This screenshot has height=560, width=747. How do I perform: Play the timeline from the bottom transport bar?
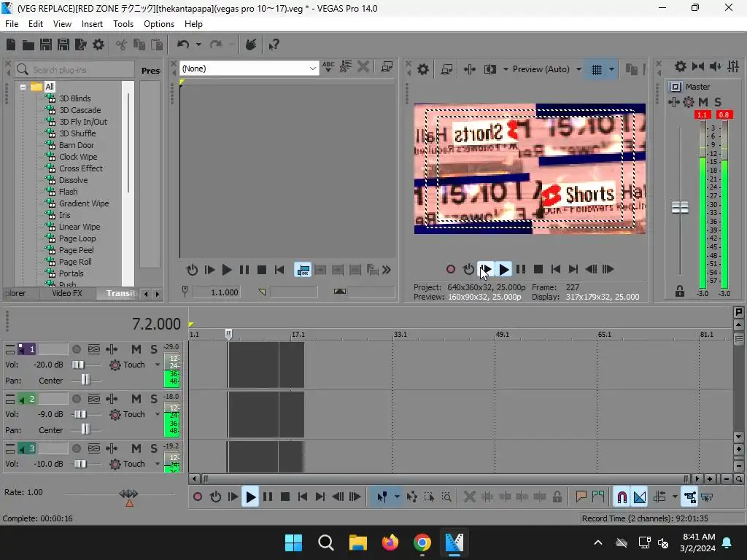[x=250, y=497]
